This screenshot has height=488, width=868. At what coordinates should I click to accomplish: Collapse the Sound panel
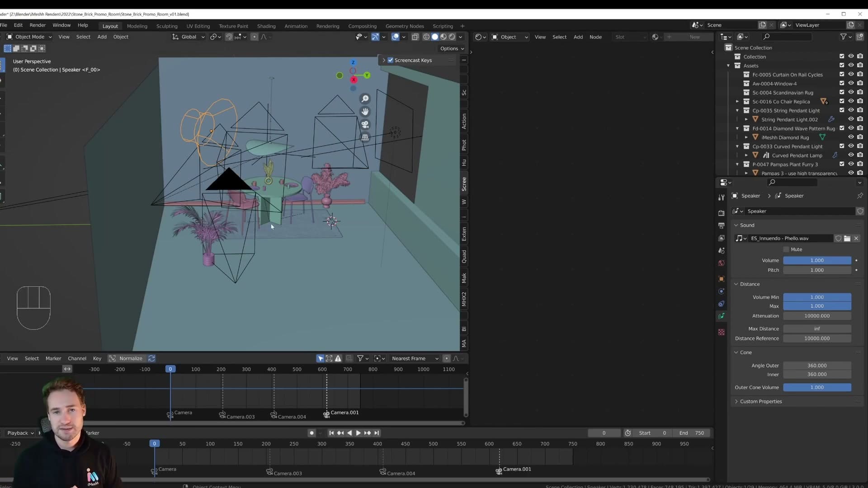[x=736, y=225]
